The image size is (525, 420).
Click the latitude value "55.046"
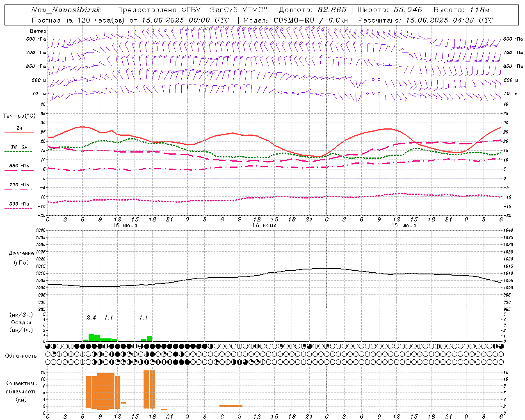[408, 10]
